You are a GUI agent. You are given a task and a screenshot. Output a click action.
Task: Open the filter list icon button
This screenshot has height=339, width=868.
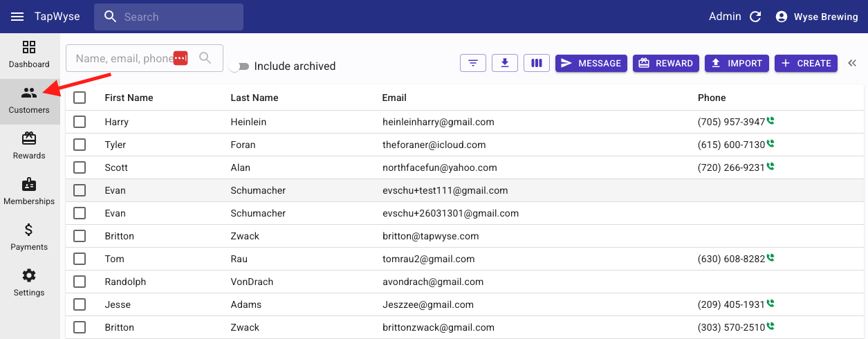tap(473, 63)
